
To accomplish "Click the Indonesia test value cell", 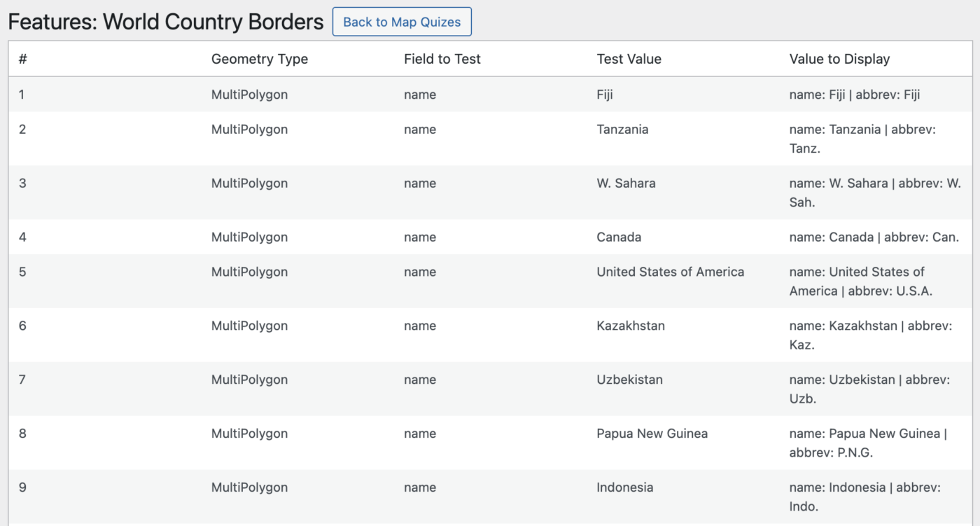I will tap(624, 487).
